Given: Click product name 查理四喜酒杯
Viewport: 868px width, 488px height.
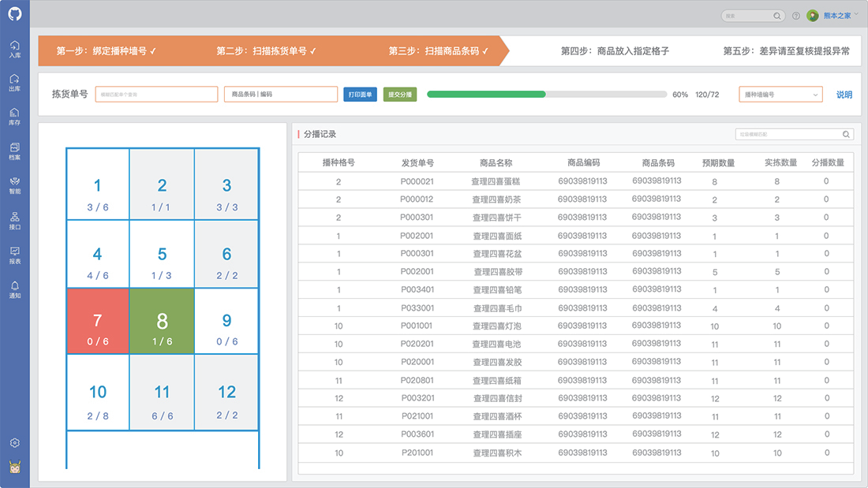Looking at the screenshot, I should pos(497,416).
